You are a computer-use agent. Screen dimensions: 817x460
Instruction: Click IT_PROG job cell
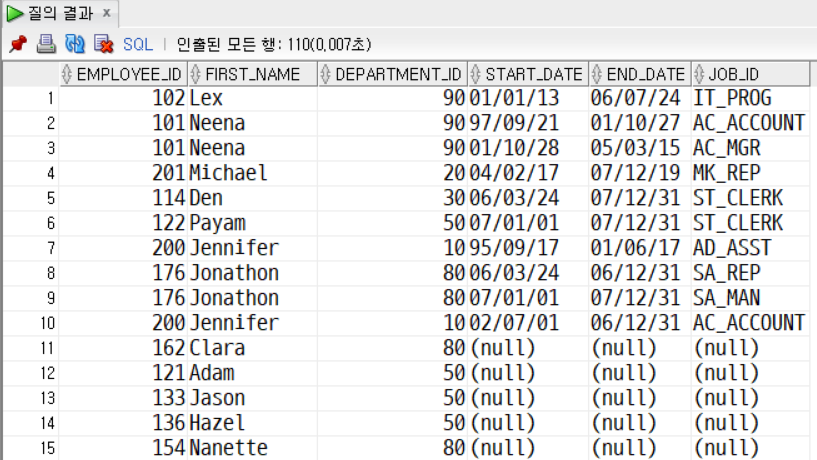click(751, 98)
